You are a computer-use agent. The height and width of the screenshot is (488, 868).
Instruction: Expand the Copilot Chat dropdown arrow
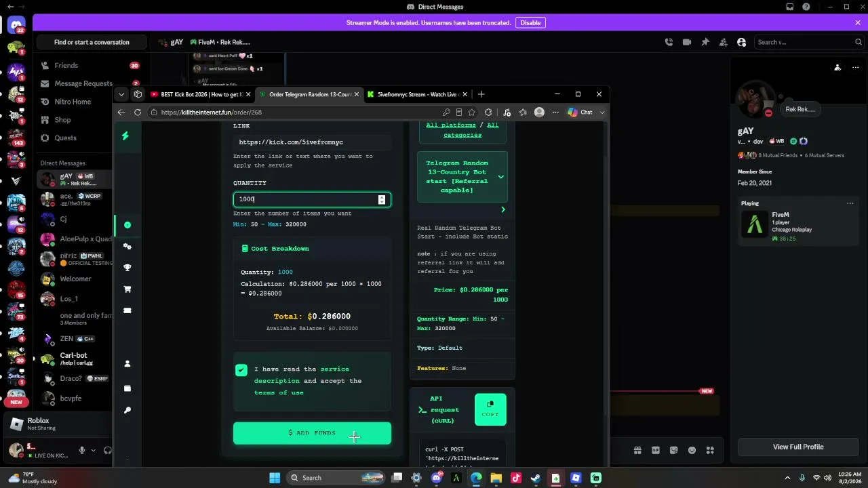coord(602,113)
